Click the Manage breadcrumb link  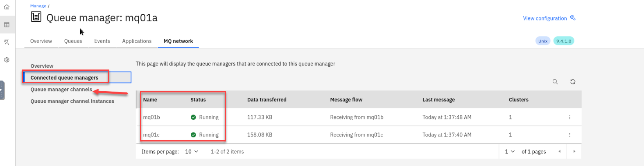tap(38, 6)
